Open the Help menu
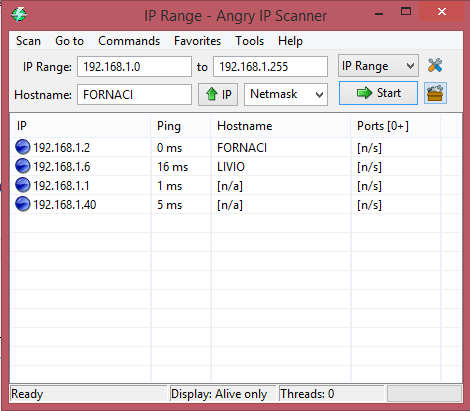Viewport: 470px width, 411px height. coord(290,41)
